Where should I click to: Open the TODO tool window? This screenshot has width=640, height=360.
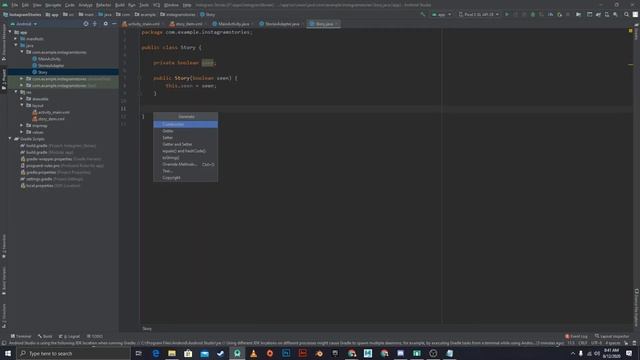[95, 336]
